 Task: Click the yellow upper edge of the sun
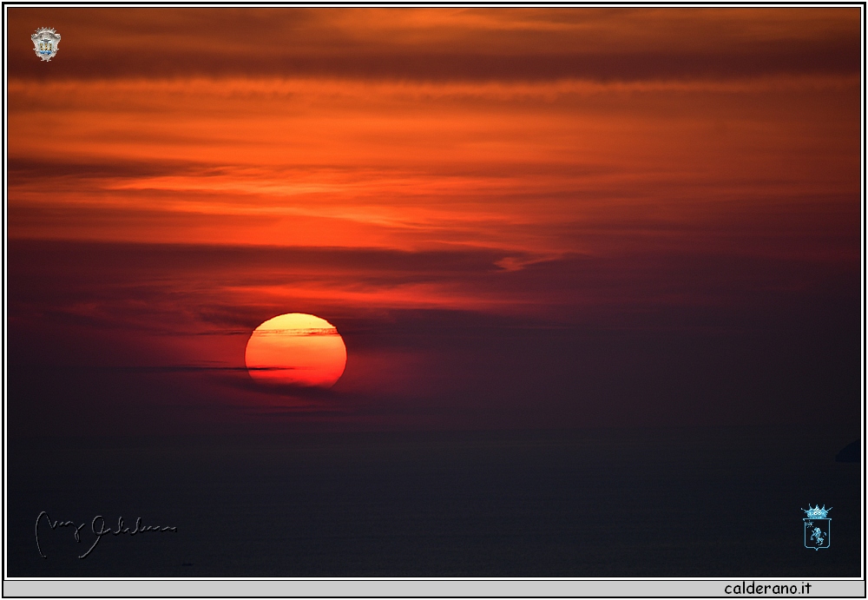295,319
